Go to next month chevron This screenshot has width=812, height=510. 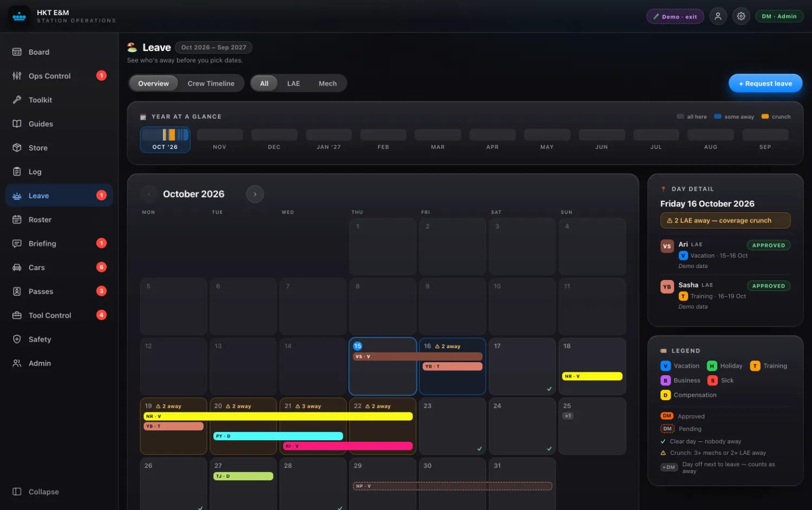[255, 194]
